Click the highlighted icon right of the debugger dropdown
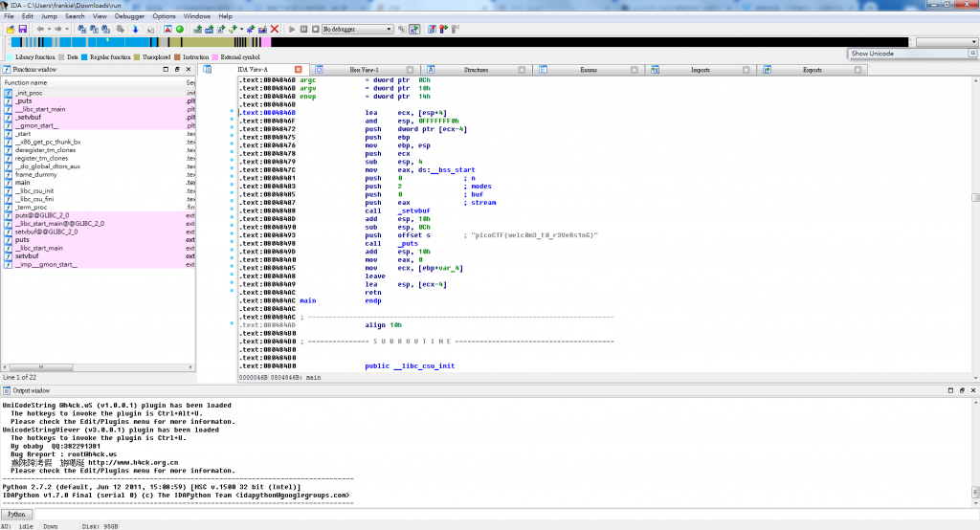The image size is (980, 530). pyautogui.click(x=414, y=30)
